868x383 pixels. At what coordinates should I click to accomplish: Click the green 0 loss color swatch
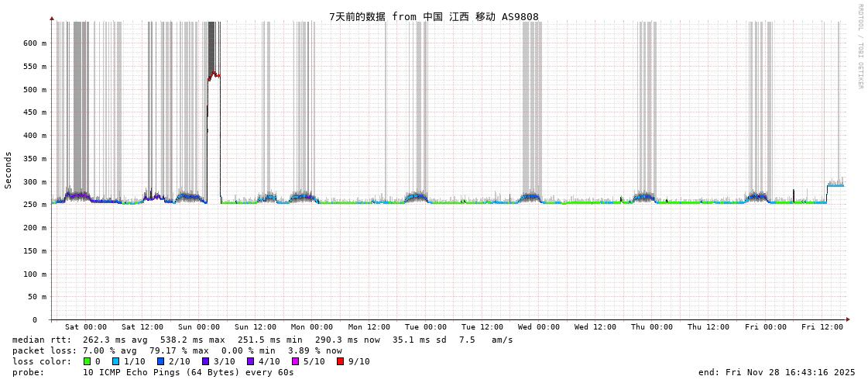pyautogui.click(x=87, y=361)
